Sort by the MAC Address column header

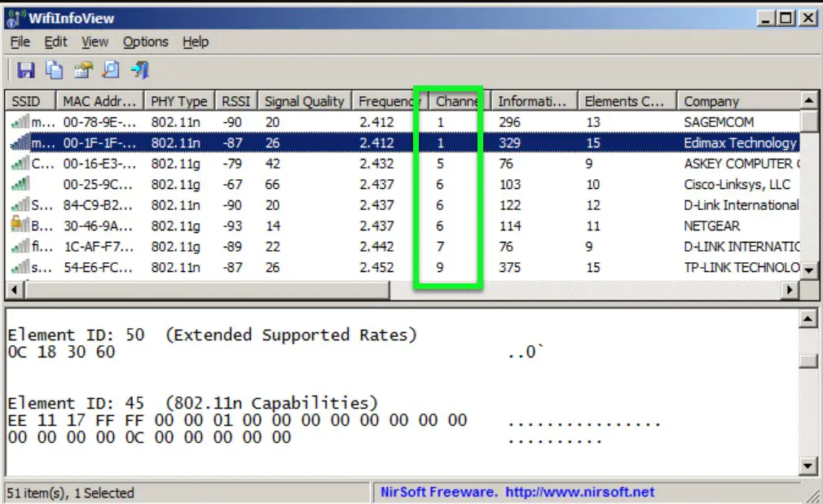(x=99, y=101)
